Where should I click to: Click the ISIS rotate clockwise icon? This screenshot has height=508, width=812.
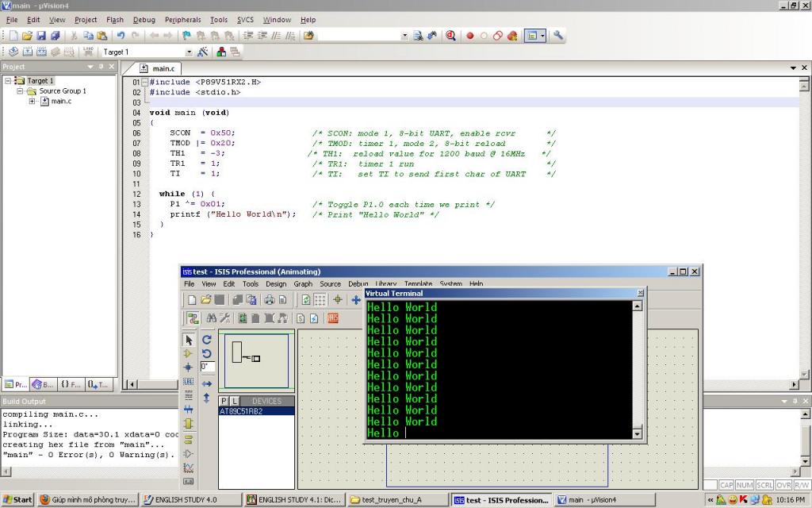pos(207,340)
